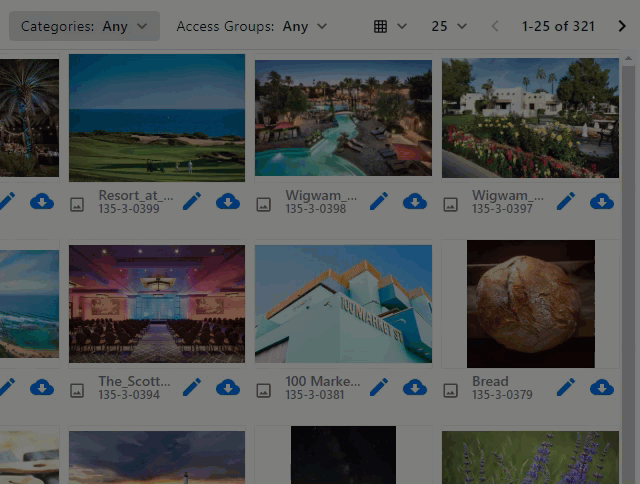Open the Access Groups filter dropdown
This screenshot has width=640, height=484.
coord(251,26)
